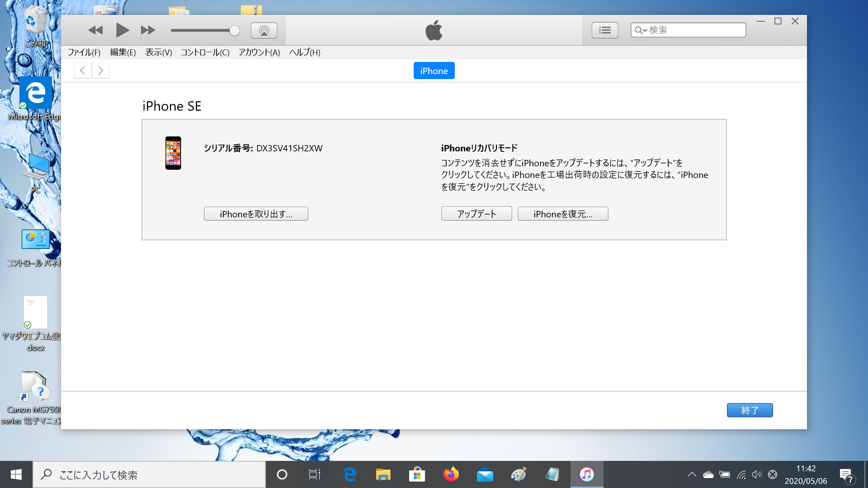Open the AirPlay output icon
The width and height of the screenshot is (868, 488).
[264, 30]
